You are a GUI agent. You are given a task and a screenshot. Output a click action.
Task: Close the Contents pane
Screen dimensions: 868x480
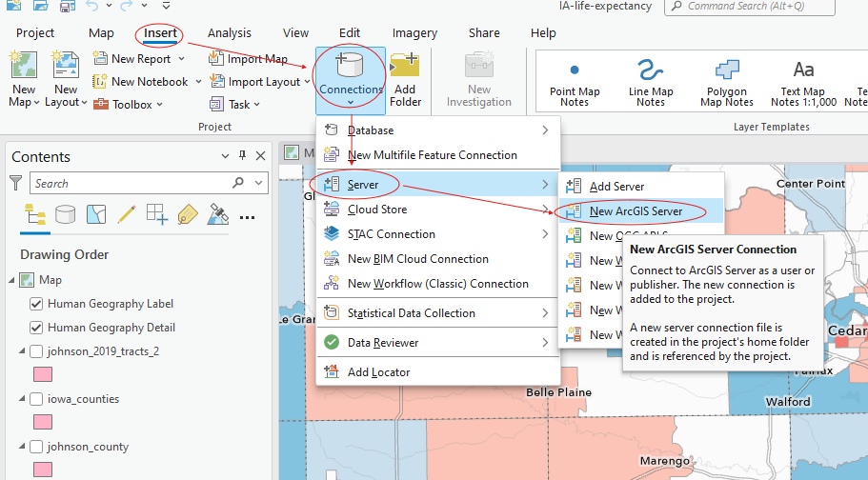coord(261,156)
